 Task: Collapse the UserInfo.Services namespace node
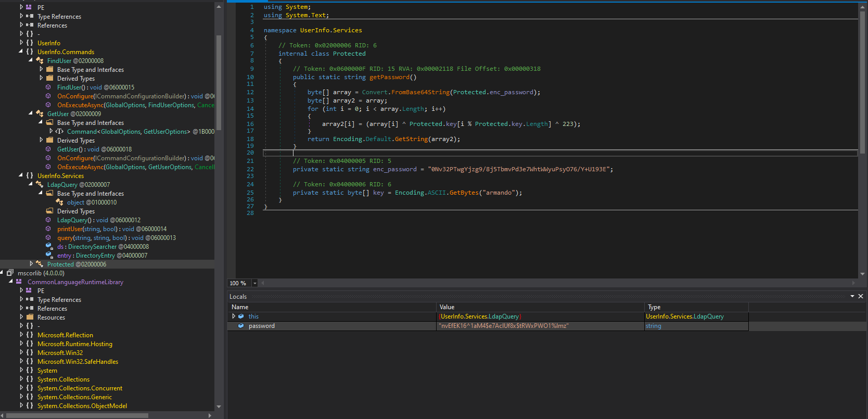pos(21,175)
